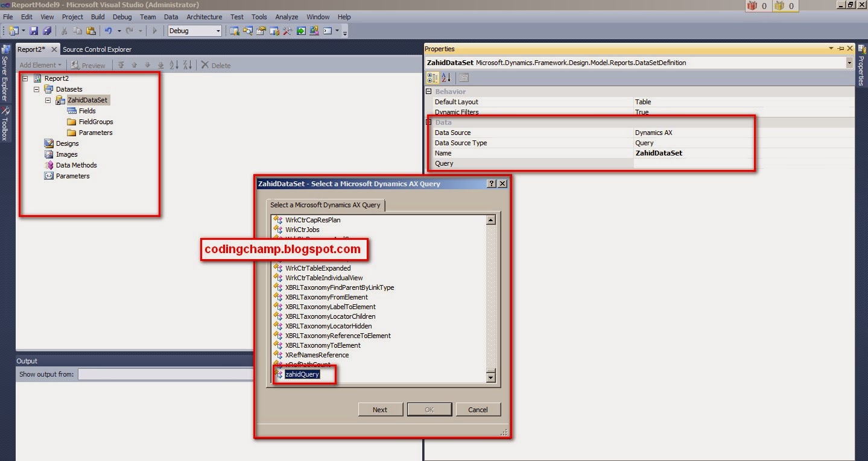
Task: Collapse the Behavior property category
Action: [429, 92]
